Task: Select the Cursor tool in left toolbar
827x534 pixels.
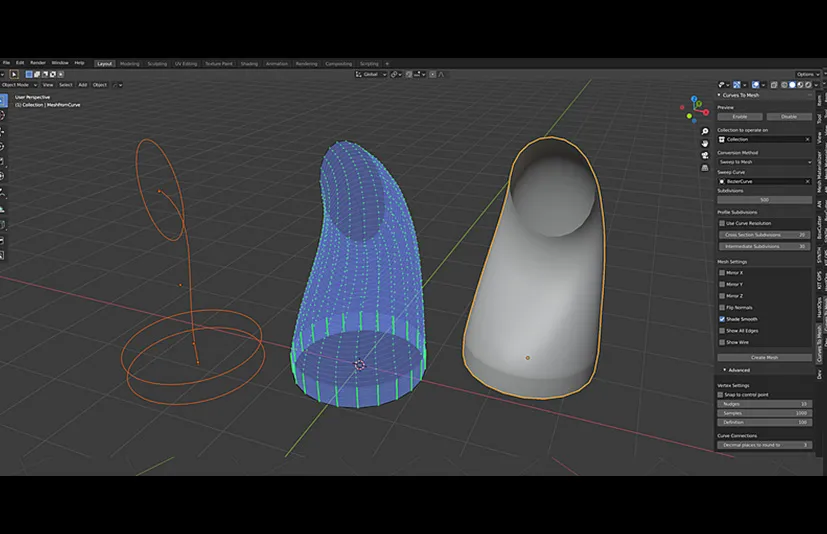Action: (3, 115)
